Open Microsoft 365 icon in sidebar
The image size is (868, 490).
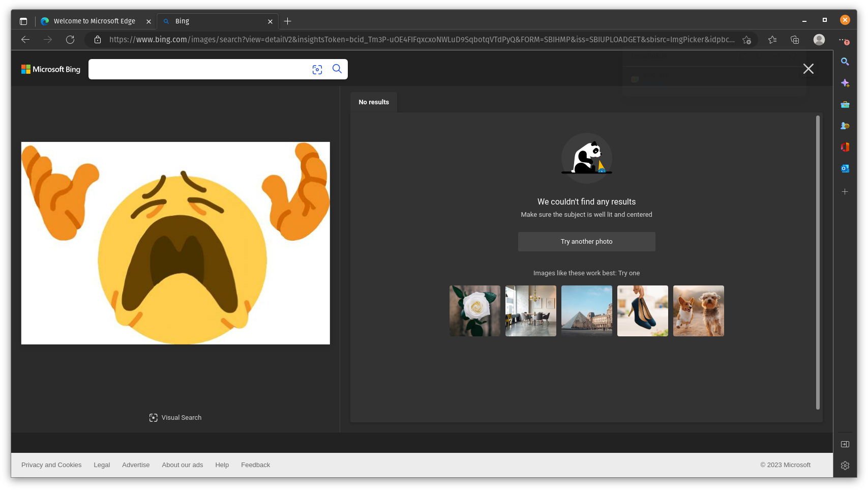point(845,147)
